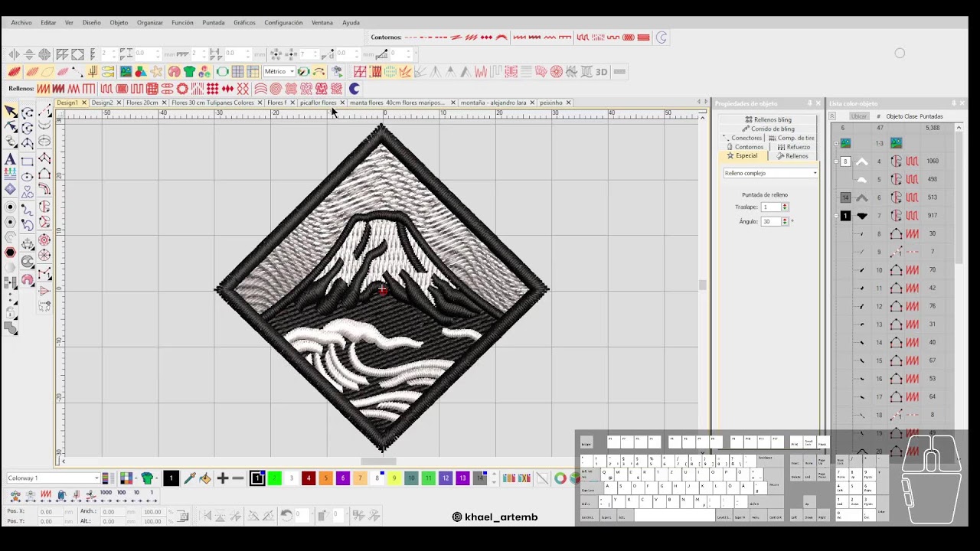
Task: Open the Relleno complejo dropdown
Action: point(770,173)
